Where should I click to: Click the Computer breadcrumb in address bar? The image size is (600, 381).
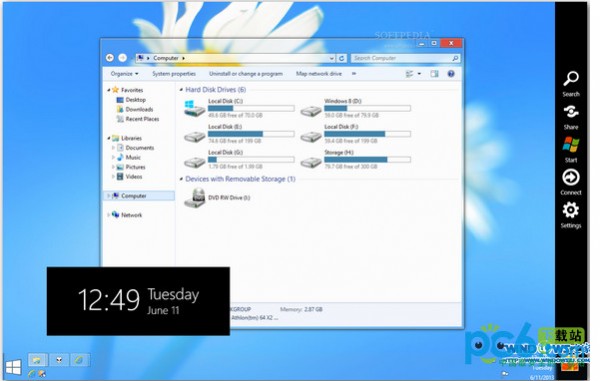pos(166,58)
